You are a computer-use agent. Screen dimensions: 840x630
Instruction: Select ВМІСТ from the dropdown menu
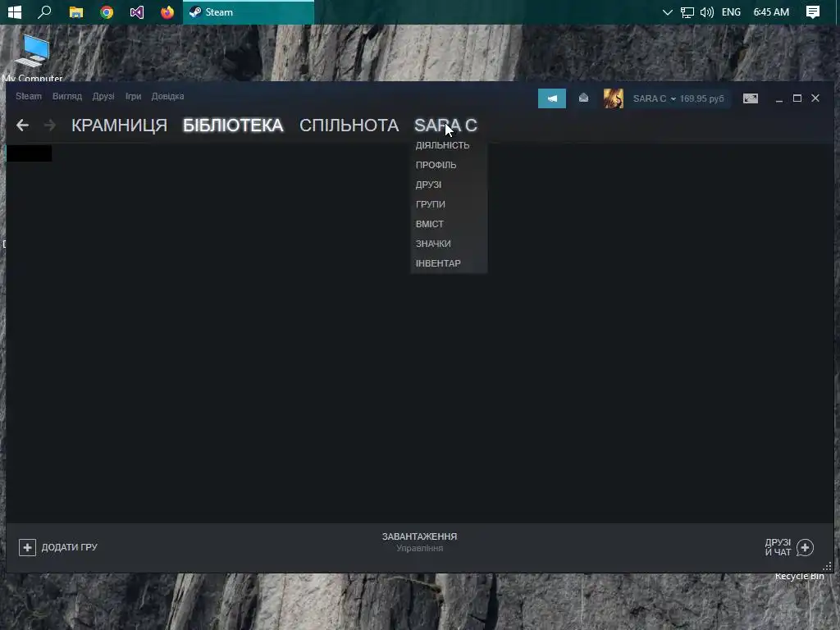(430, 224)
